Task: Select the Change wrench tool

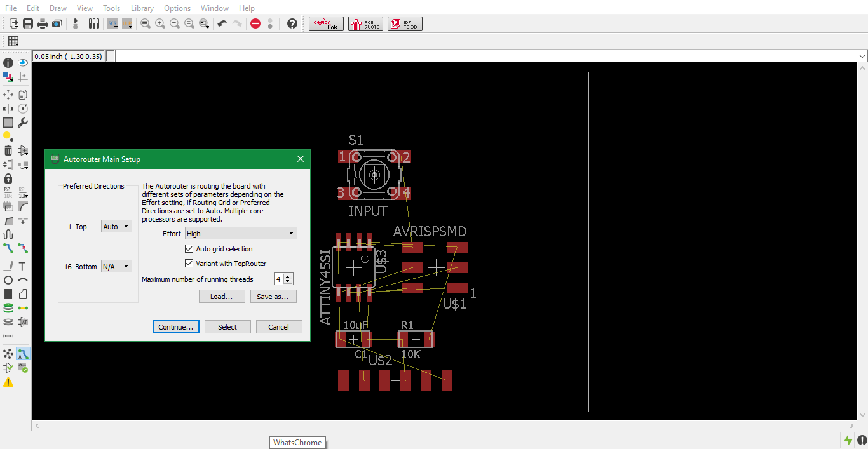Action: pos(23,123)
